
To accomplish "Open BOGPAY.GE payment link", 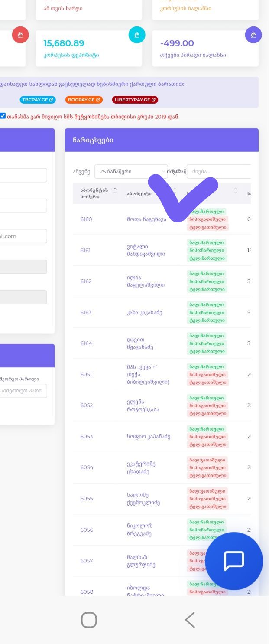I will (84, 100).
